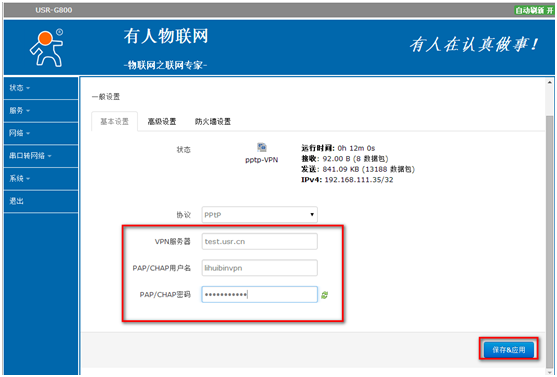Click the 有人物联网 header title

[x=166, y=36]
